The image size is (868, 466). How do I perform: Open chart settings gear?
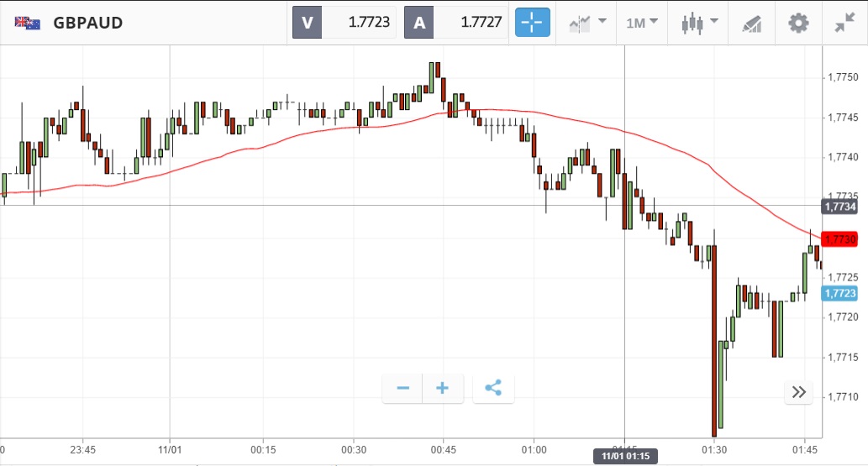click(x=797, y=23)
